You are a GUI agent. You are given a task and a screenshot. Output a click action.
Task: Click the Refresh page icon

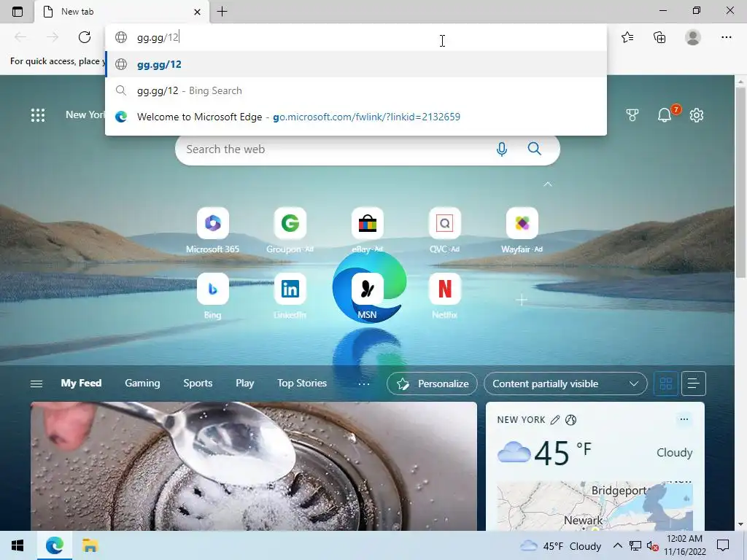[85, 37]
